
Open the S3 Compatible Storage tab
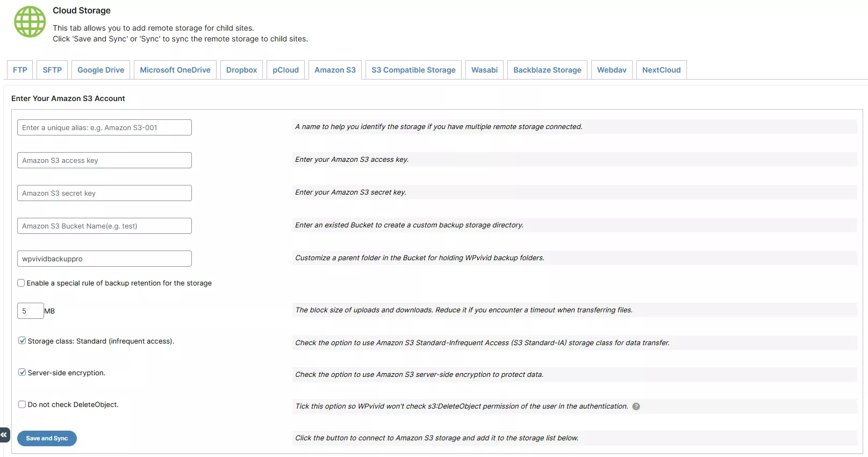413,70
